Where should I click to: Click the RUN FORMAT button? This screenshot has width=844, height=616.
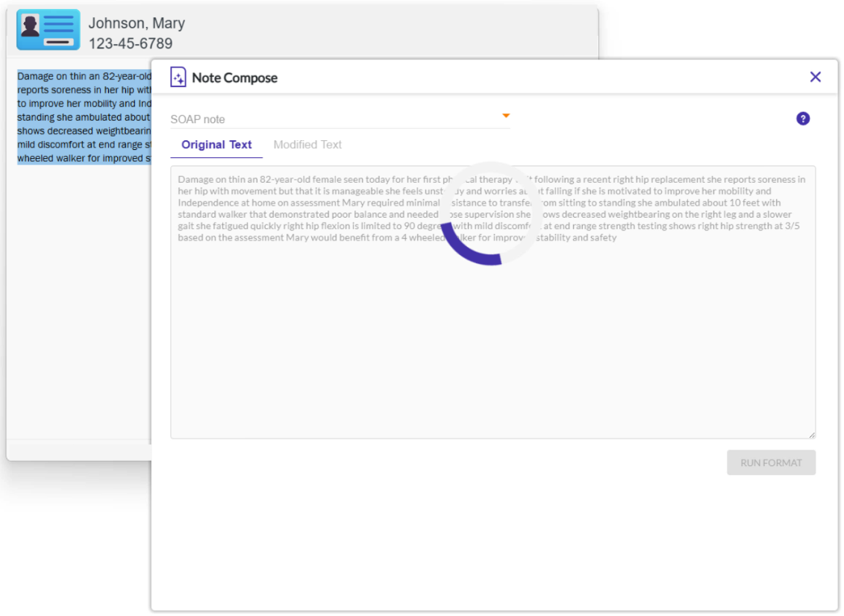(x=771, y=462)
